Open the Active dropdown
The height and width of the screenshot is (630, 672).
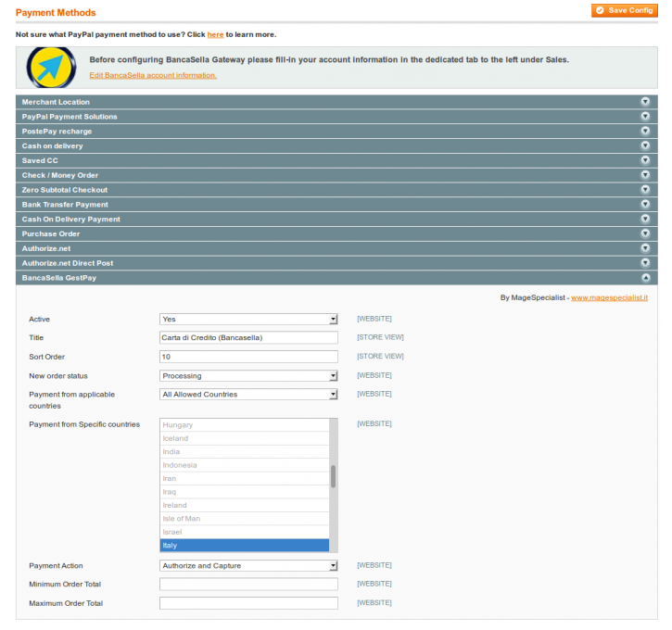[x=248, y=319]
